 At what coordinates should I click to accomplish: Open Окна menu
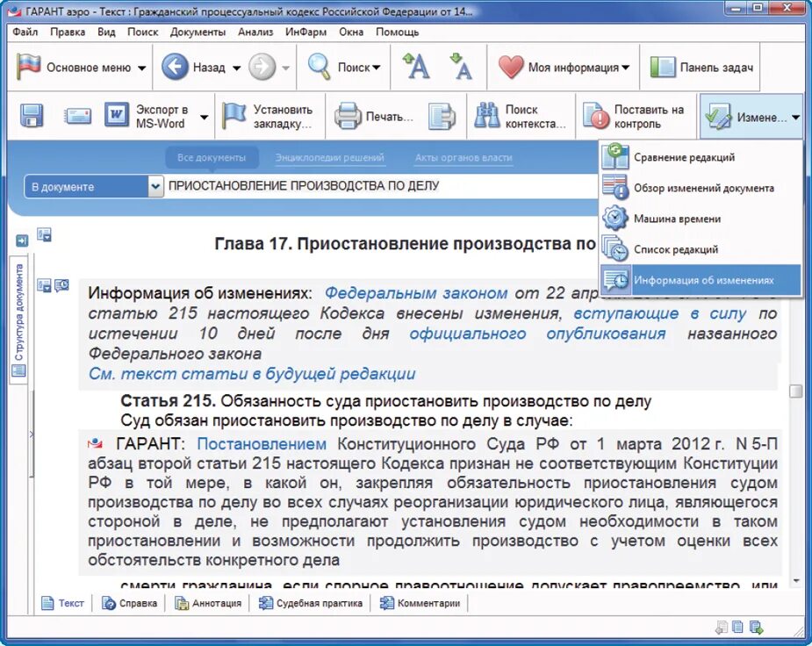click(351, 32)
